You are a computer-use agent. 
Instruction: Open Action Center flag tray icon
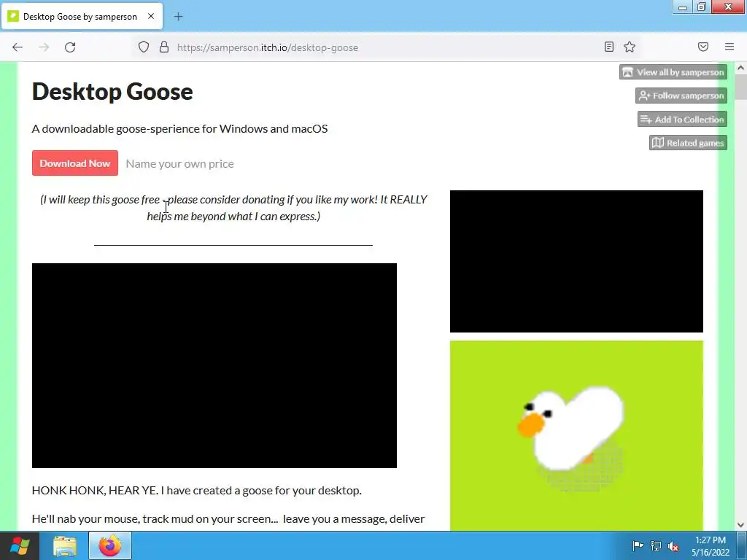pos(638,545)
